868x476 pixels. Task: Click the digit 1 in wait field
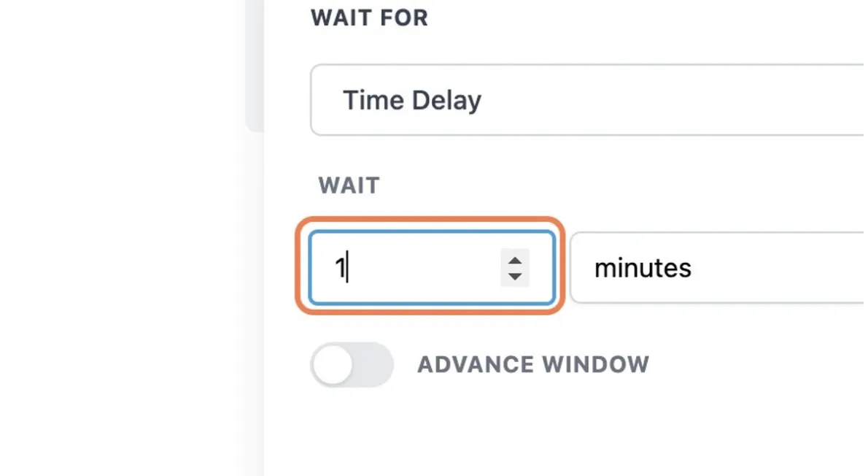click(x=340, y=268)
